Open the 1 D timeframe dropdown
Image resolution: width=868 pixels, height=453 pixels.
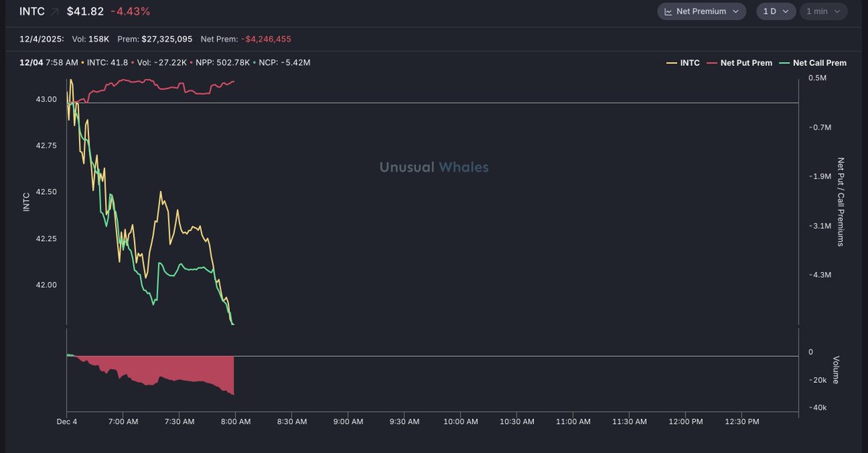pyautogui.click(x=775, y=11)
